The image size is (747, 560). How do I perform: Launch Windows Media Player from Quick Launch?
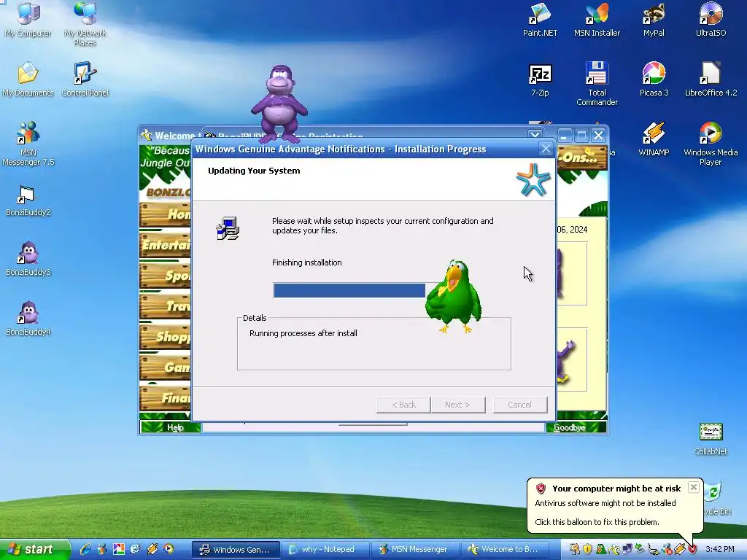pyautogui.click(x=169, y=549)
